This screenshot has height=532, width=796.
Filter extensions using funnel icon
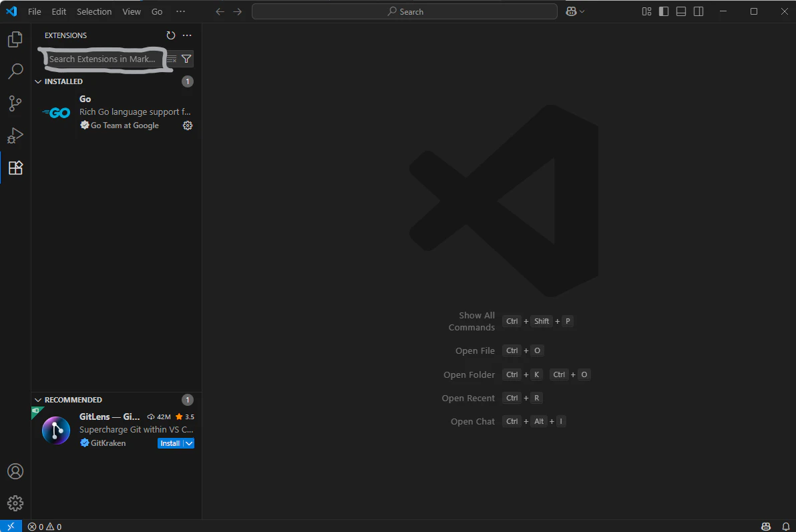pos(186,59)
